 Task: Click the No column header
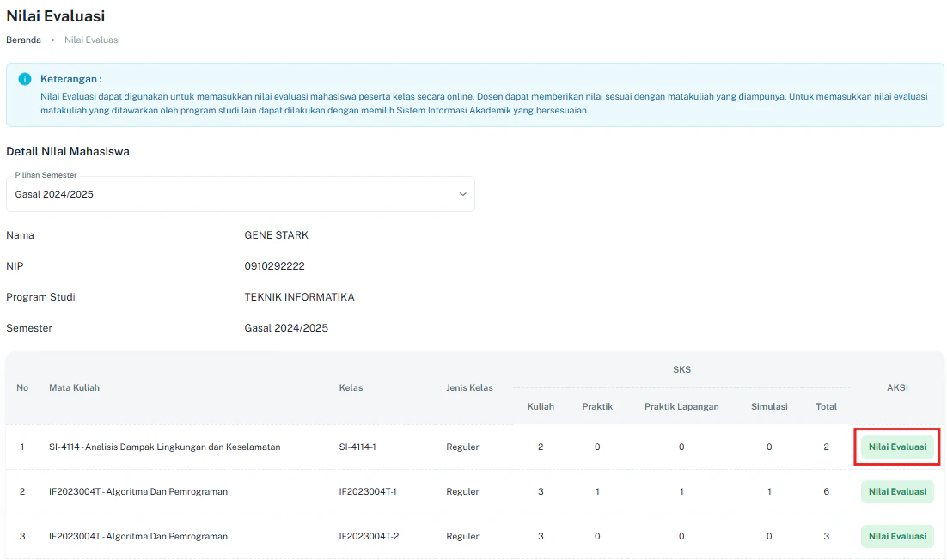pyautogui.click(x=22, y=388)
